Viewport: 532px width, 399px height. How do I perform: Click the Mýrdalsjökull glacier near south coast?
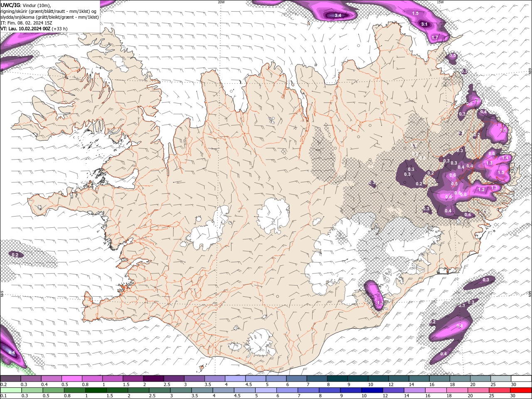[261, 342]
